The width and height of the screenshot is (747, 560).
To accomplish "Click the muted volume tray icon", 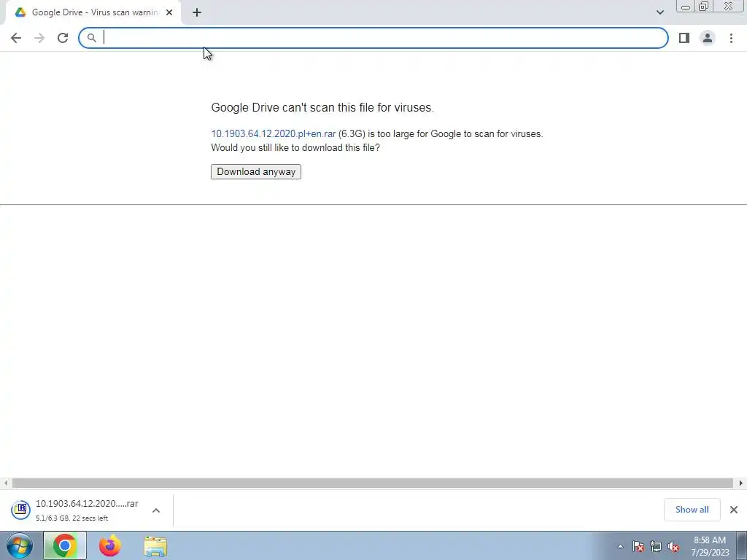I will point(673,547).
